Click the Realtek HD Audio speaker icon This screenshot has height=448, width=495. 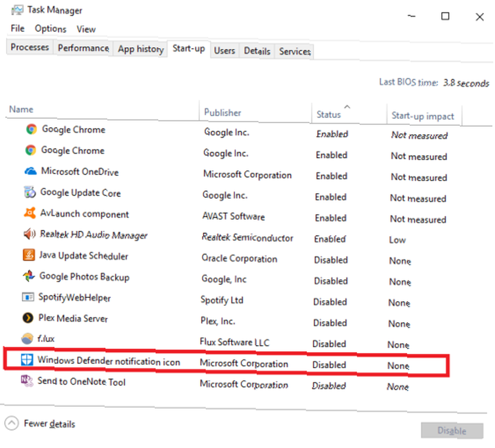29,234
